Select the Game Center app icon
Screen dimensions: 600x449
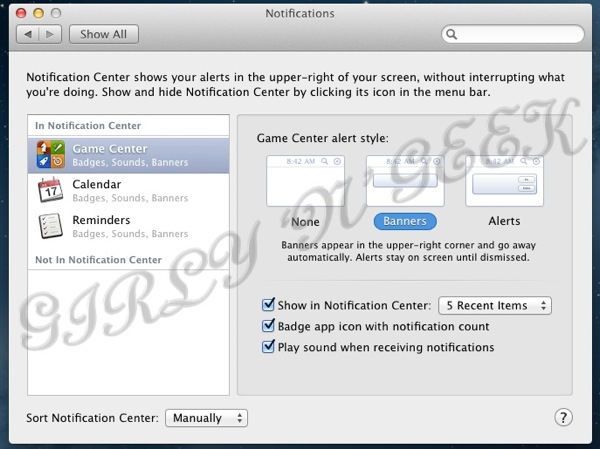click(51, 154)
